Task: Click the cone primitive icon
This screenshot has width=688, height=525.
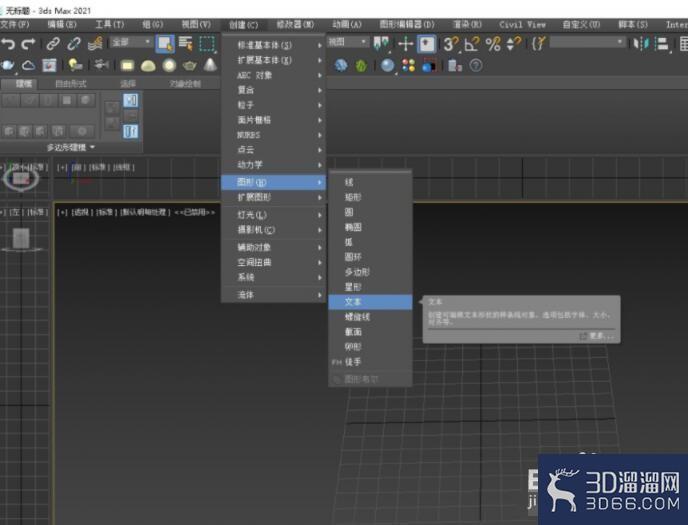Action: coord(211,65)
